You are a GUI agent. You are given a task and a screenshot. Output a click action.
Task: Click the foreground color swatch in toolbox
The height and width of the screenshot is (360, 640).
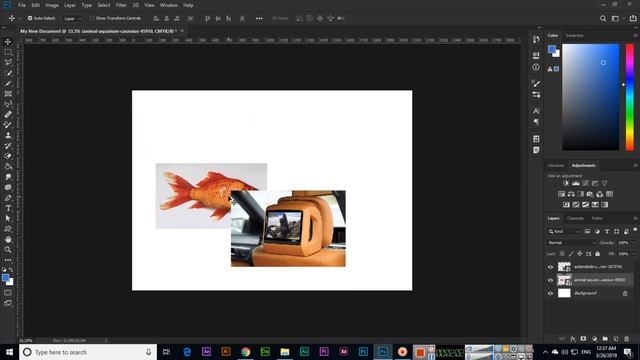pos(5,278)
